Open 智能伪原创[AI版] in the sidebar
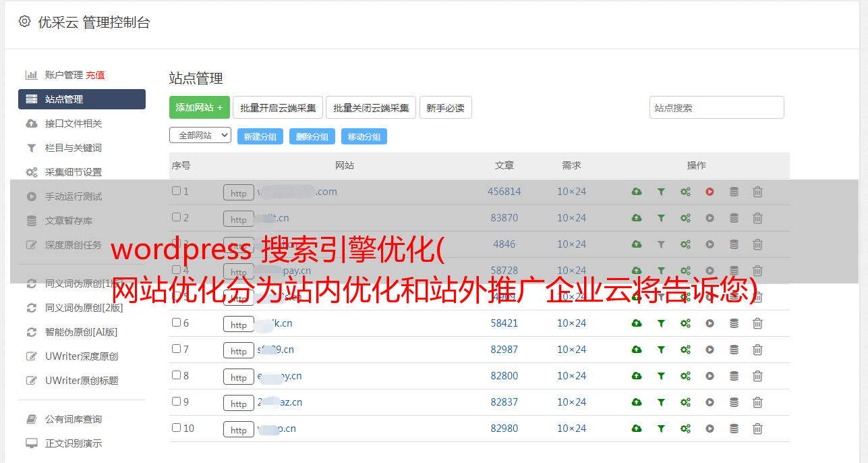Image resolution: width=868 pixels, height=463 pixels. click(x=82, y=332)
